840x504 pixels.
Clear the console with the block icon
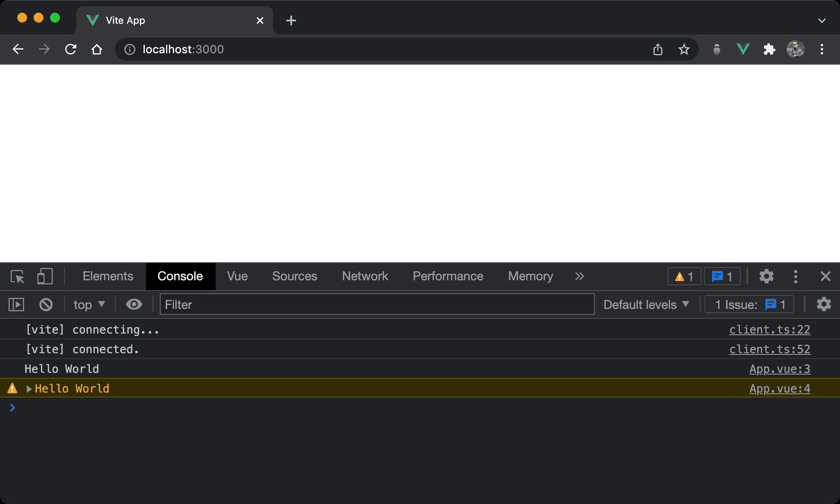click(46, 304)
